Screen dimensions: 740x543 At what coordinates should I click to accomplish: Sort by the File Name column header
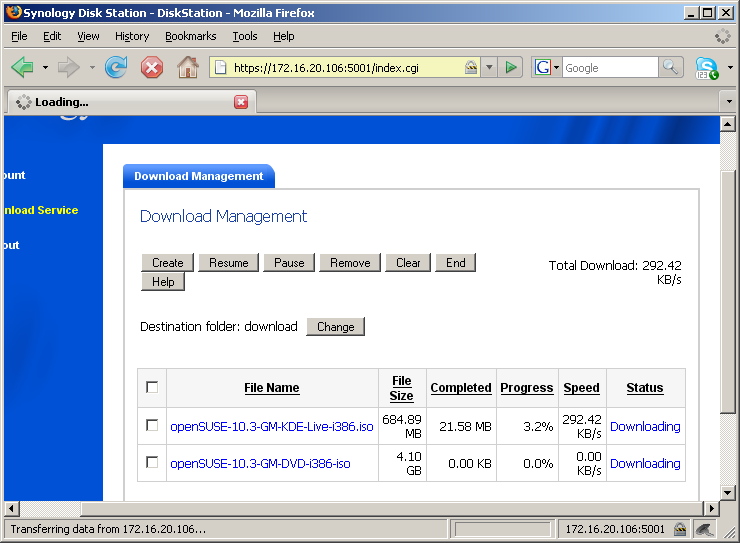(x=272, y=388)
